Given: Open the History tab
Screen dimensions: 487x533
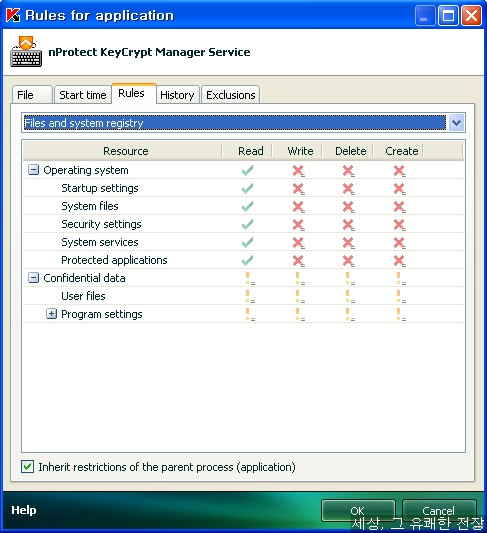Looking at the screenshot, I should click(177, 95).
